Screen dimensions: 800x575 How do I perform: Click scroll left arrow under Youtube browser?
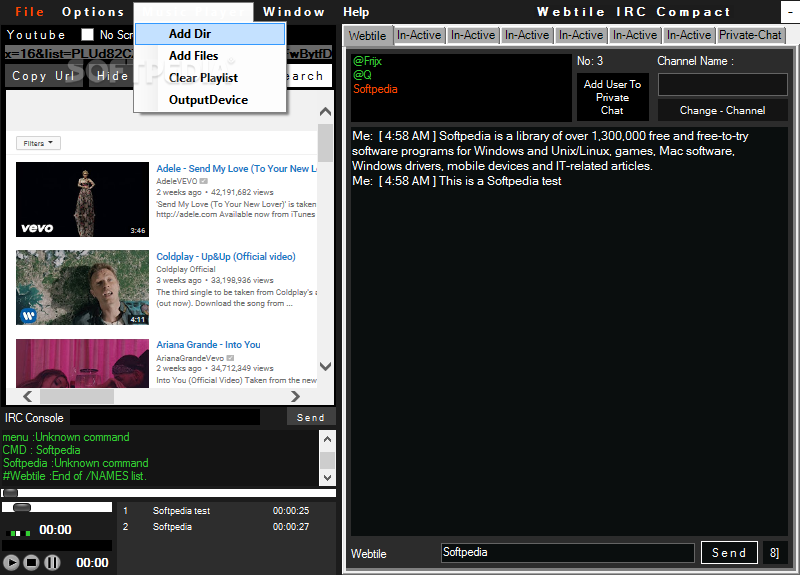(28, 396)
